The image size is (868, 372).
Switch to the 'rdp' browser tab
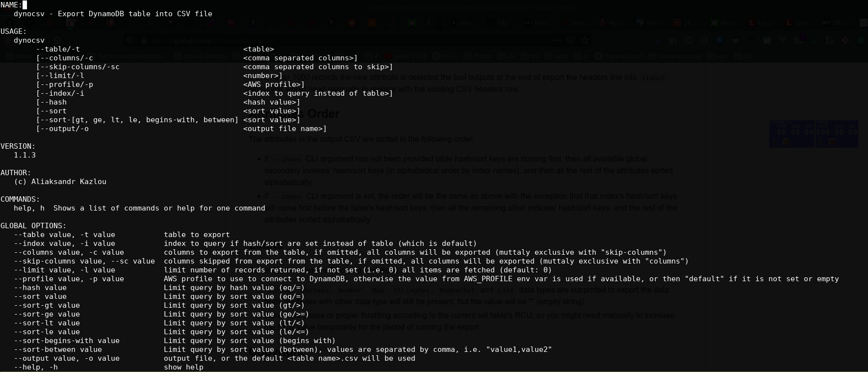(x=500, y=23)
